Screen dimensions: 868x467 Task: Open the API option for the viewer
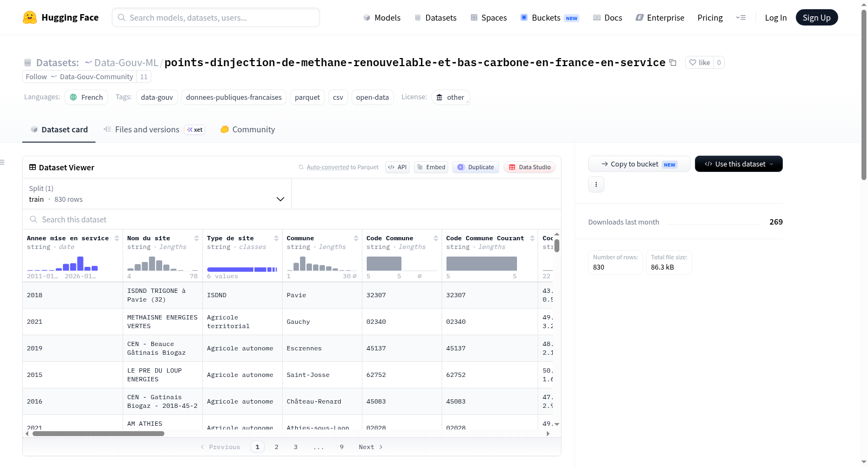[x=397, y=167]
